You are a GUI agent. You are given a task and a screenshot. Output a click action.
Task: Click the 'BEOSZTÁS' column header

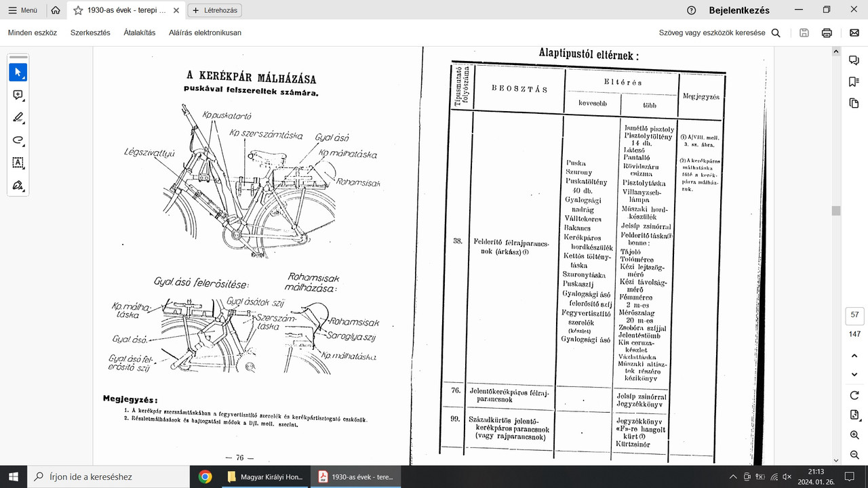[519, 89]
